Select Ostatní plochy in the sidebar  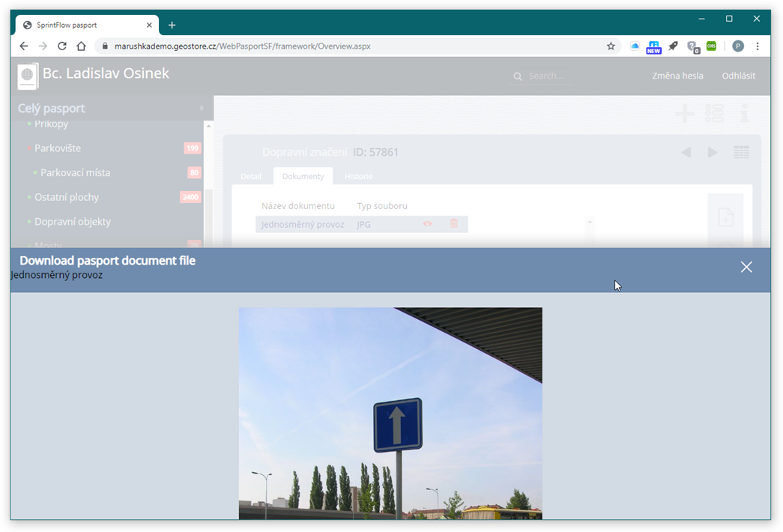pyautogui.click(x=67, y=197)
